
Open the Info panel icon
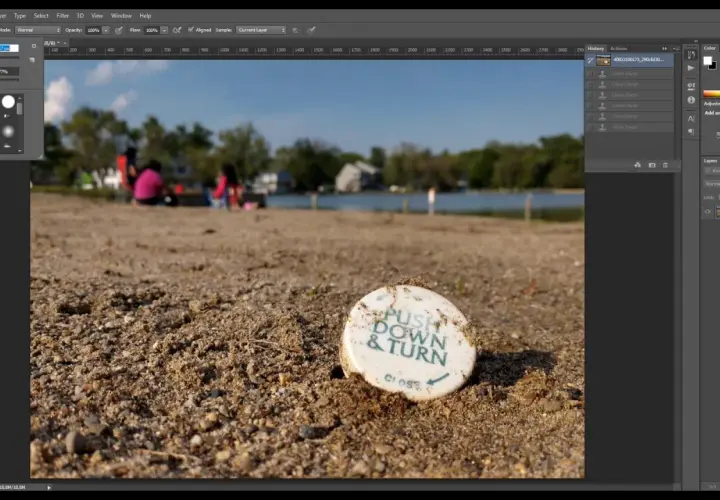point(691,100)
